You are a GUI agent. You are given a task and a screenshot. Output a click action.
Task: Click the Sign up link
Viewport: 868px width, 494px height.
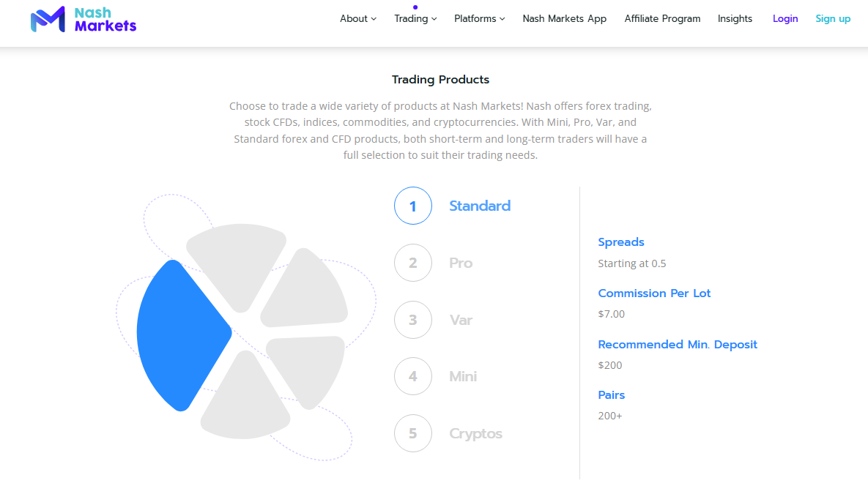(x=833, y=19)
